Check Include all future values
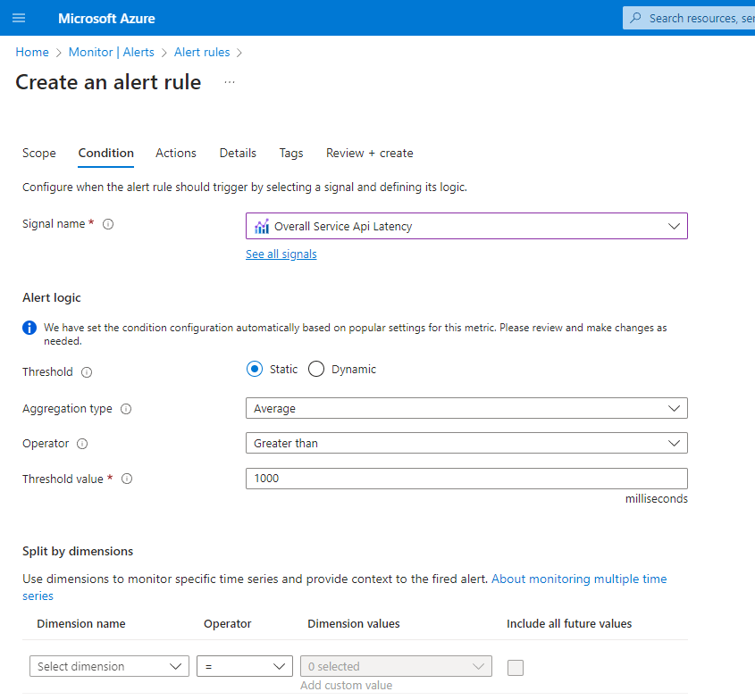The image size is (755, 700). pyautogui.click(x=515, y=666)
